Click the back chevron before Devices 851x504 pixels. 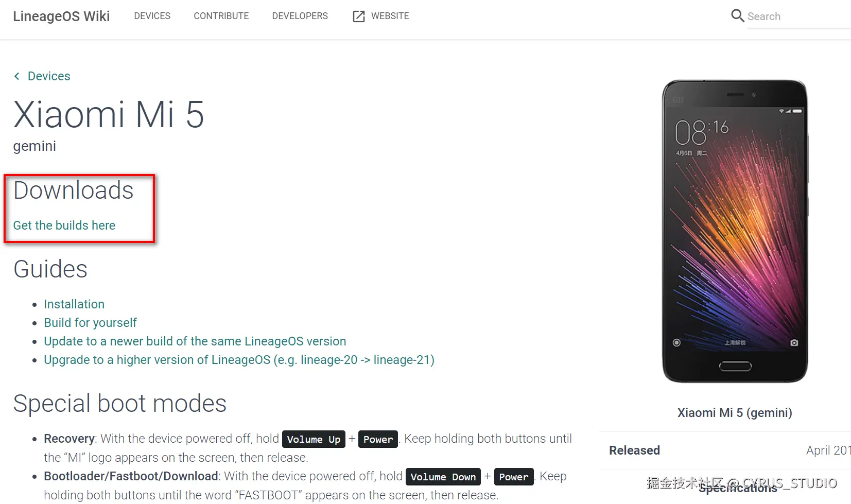17,76
